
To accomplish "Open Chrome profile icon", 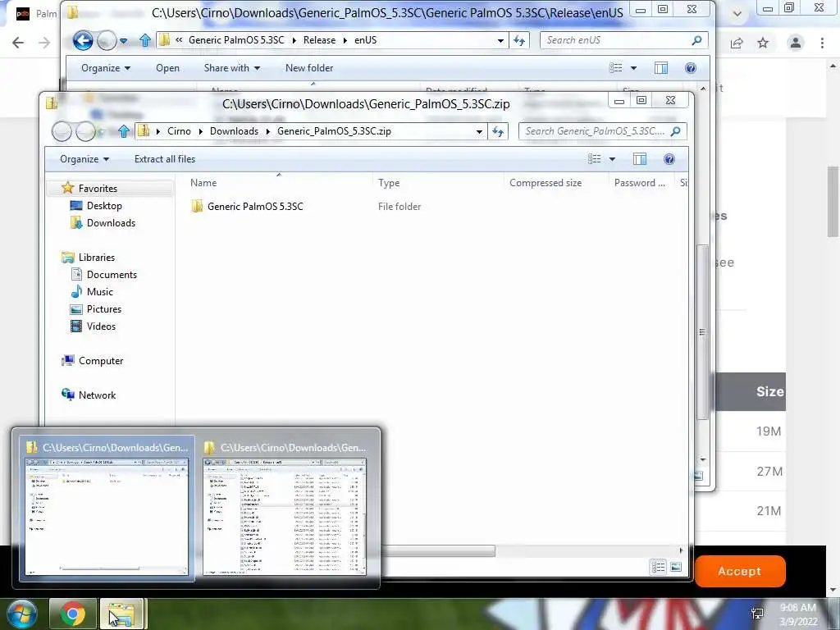I will (796, 43).
